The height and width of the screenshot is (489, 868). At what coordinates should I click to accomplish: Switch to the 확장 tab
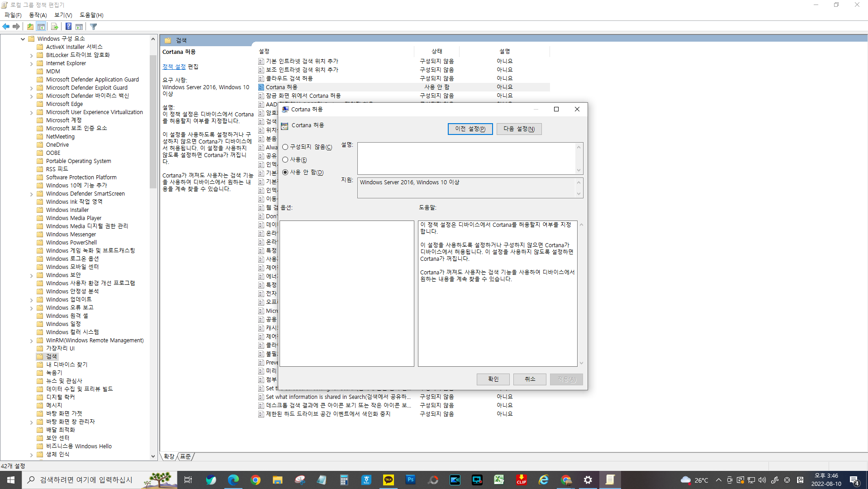click(169, 456)
